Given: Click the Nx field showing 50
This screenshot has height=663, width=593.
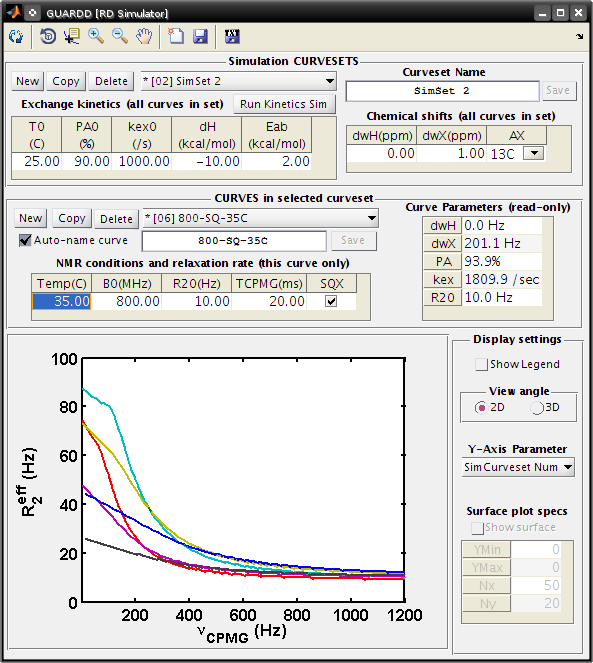Looking at the screenshot, I should pyautogui.click(x=536, y=586).
